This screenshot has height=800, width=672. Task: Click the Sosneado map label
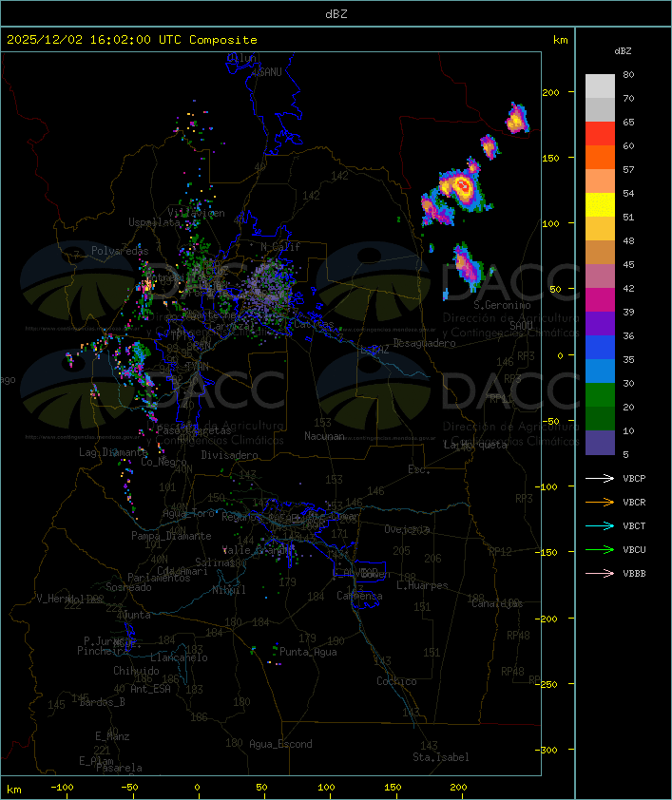128,587
